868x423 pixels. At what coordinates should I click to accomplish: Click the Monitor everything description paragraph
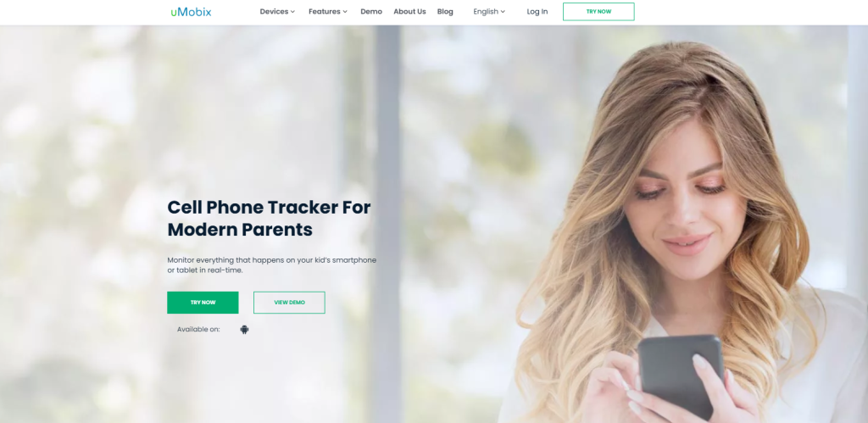272,265
